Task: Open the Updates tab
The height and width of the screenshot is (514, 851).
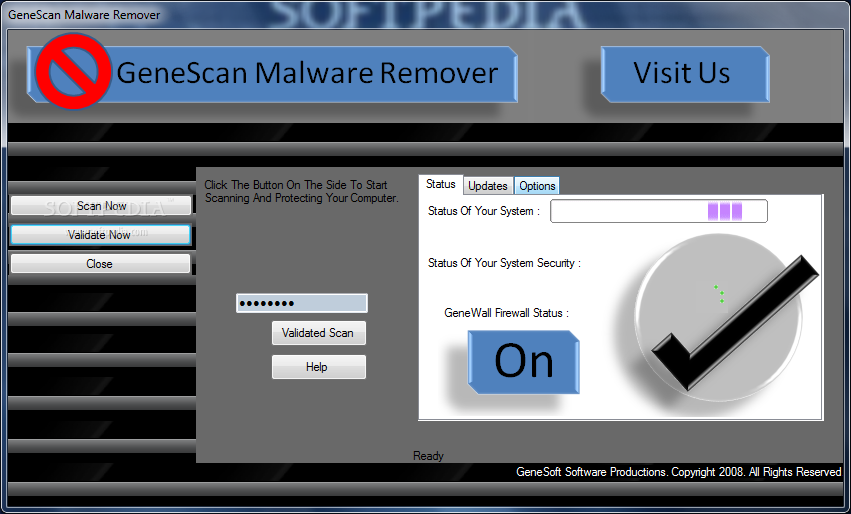Action: point(487,186)
